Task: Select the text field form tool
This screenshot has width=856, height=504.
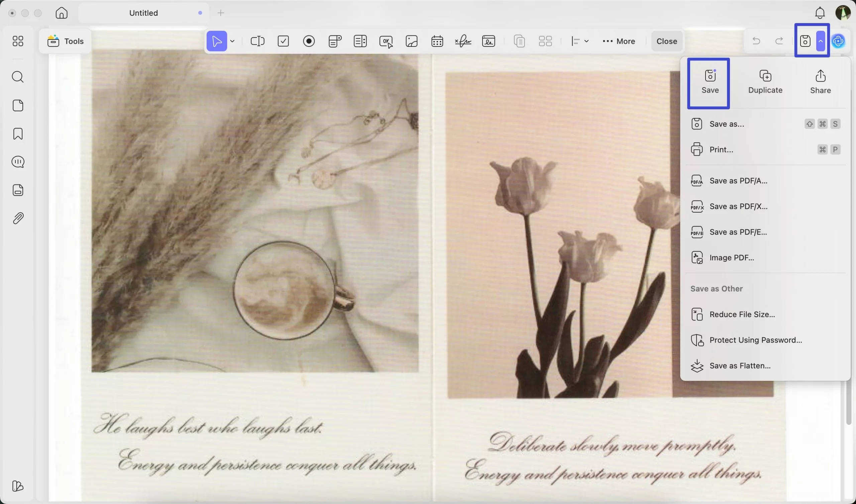Action: (257, 41)
